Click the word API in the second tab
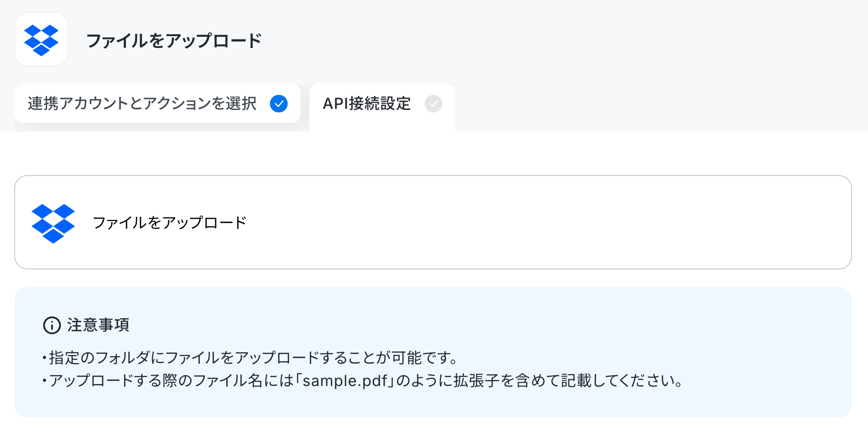 pyautogui.click(x=336, y=104)
